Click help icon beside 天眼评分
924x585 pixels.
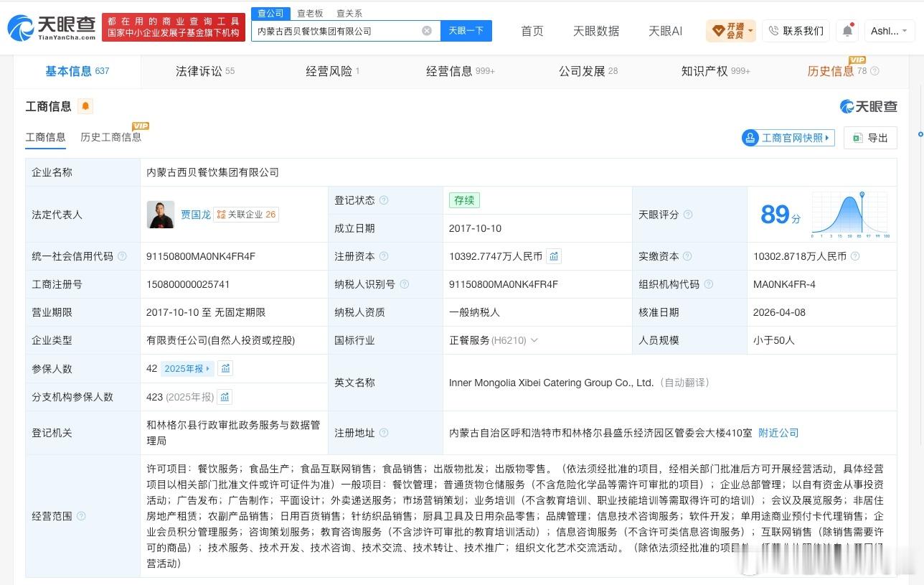[688, 215]
